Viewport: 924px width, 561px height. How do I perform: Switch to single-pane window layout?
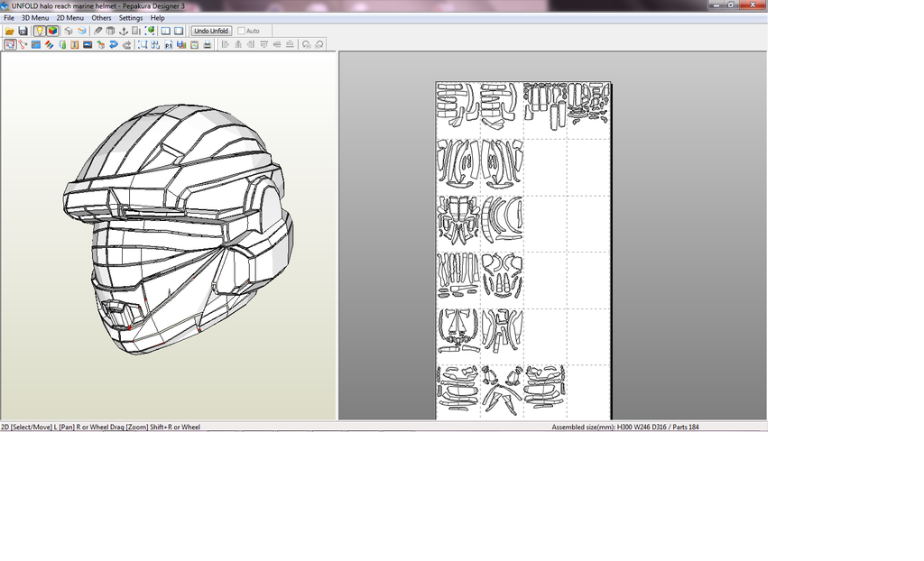tap(179, 31)
